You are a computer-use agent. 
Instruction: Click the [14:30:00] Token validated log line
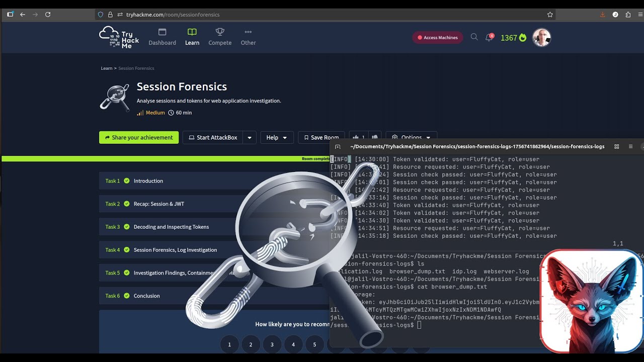[x=435, y=159]
